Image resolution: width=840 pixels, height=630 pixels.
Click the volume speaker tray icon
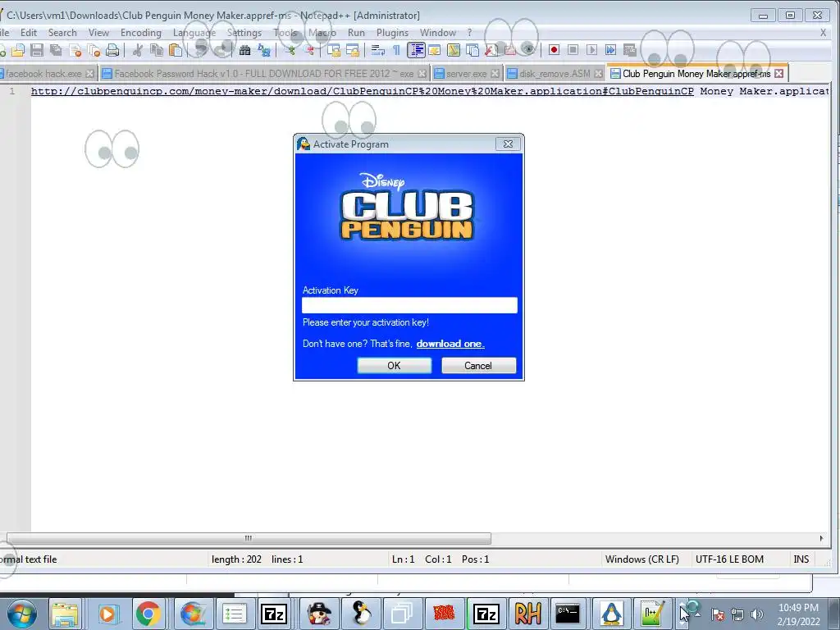tap(756, 614)
